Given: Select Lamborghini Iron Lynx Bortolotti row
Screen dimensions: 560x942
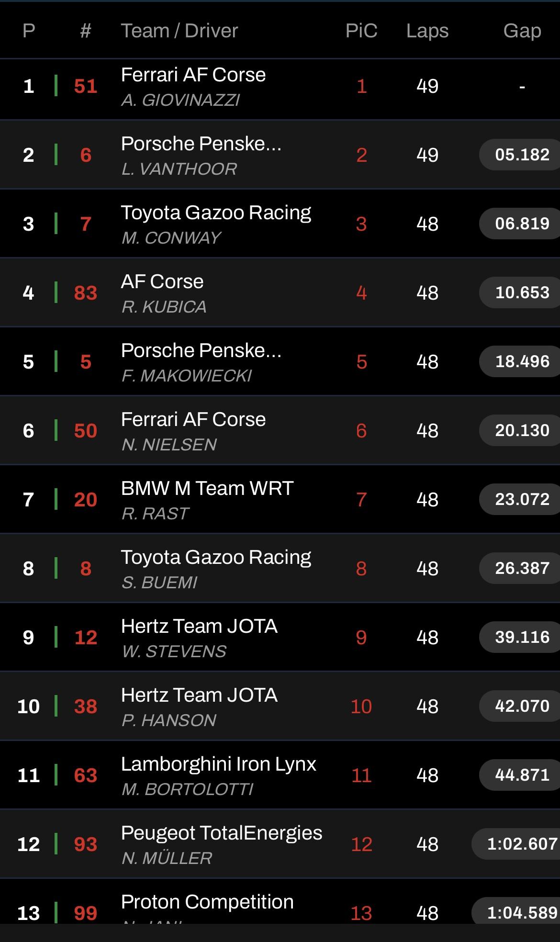Looking at the screenshot, I should pos(280,775).
